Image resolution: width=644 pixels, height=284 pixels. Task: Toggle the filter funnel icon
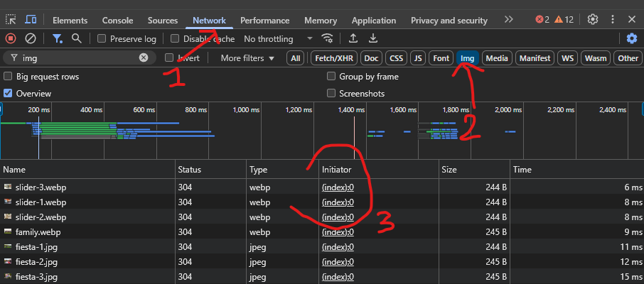pos(58,38)
